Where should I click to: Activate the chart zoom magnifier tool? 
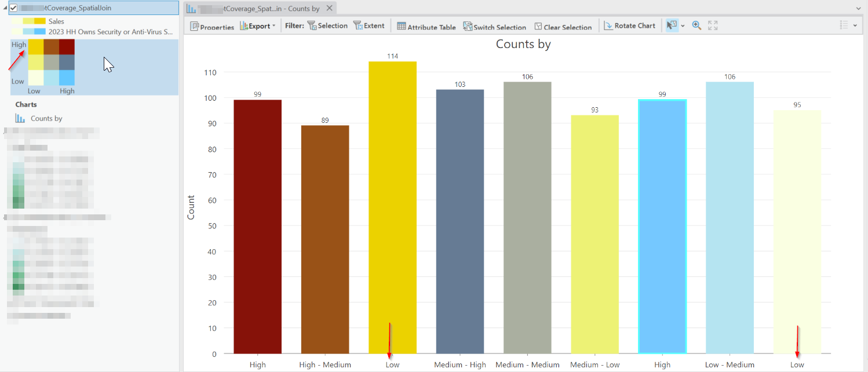point(696,25)
